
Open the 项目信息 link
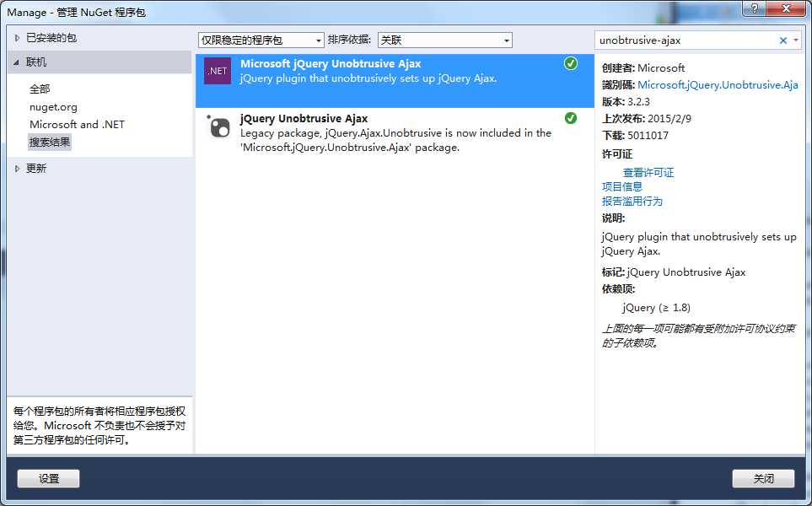tap(622, 186)
